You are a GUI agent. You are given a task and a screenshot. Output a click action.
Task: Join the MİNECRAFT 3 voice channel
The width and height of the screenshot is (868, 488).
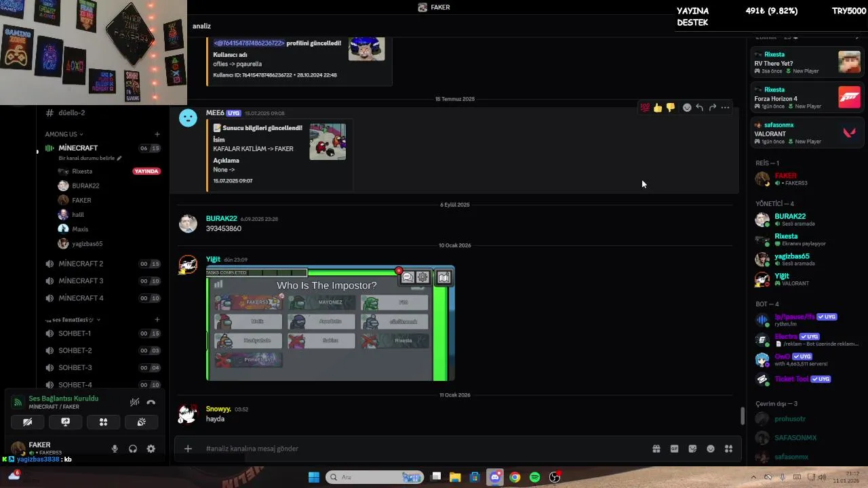tap(102, 281)
